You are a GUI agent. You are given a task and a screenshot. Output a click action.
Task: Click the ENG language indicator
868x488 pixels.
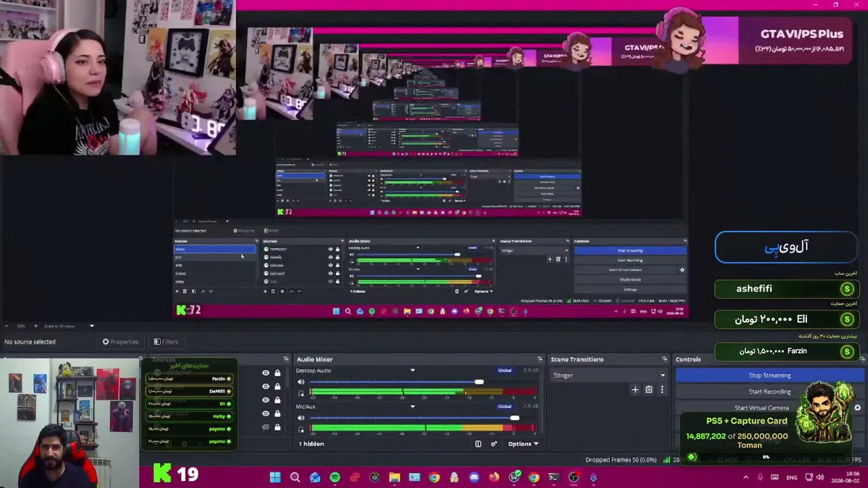click(792, 477)
